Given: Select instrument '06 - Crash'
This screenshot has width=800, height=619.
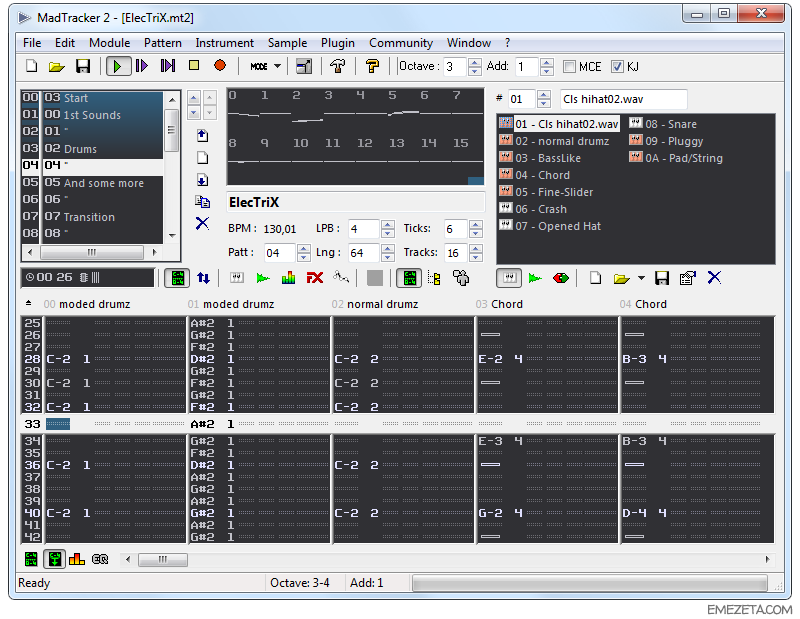Looking at the screenshot, I should tap(534, 209).
